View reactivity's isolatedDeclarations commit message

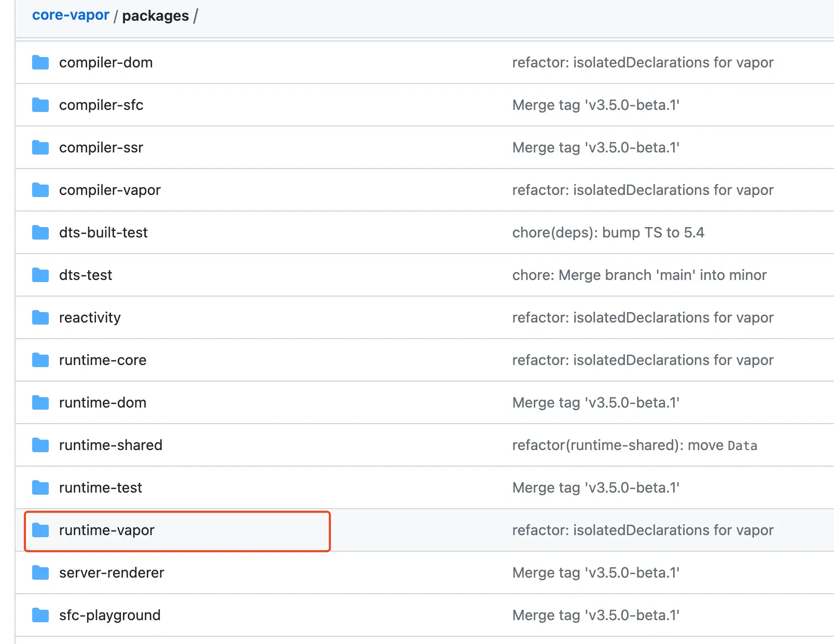coord(643,318)
